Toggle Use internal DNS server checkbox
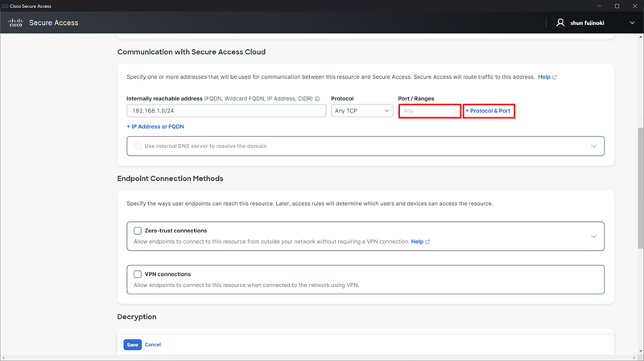The image size is (644, 361). point(138,146)
